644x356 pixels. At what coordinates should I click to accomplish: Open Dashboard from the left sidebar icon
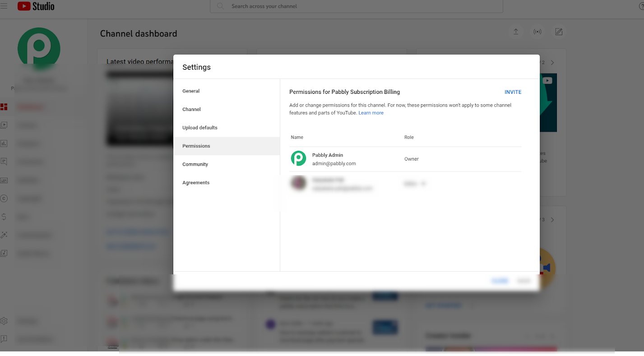click(x=4, y=107)
